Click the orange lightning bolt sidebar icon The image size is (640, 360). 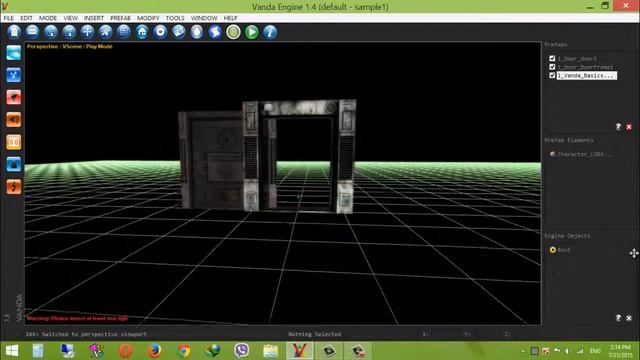[13, 187]
